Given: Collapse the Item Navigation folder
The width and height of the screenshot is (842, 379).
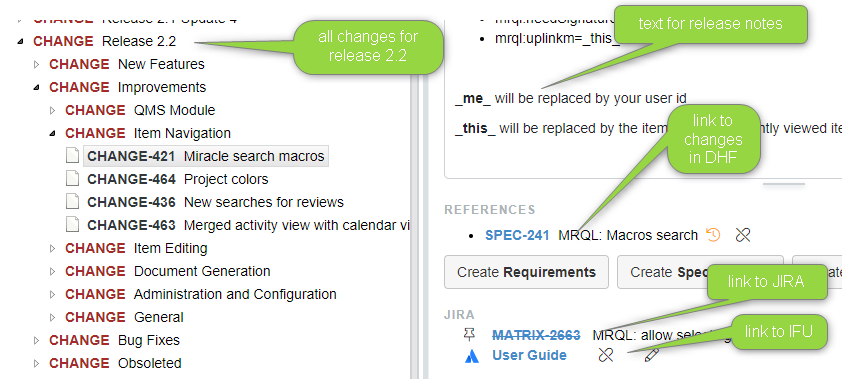Looking at the screenshot, I should pos(53,133).
